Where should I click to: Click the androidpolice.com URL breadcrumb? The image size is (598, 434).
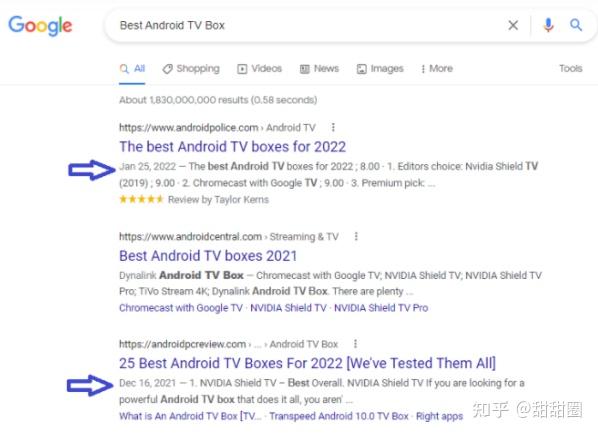(x=217, y=127)
